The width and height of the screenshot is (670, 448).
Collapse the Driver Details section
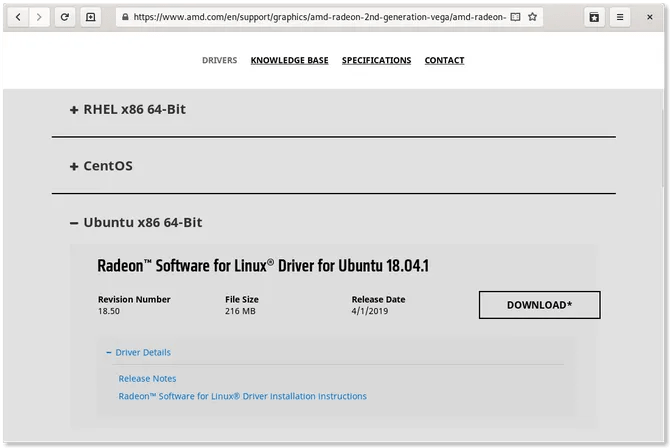[x=138, y=352]
